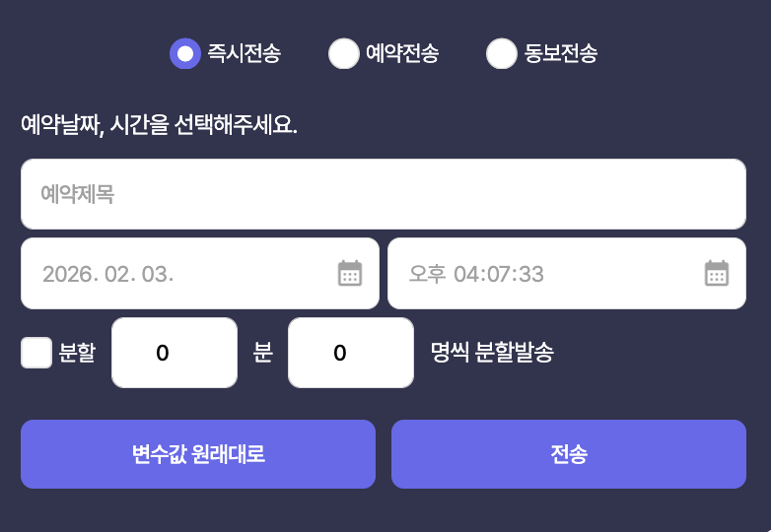
Task: Click the 예약전송 text label
Action: (x=402, y=53)
